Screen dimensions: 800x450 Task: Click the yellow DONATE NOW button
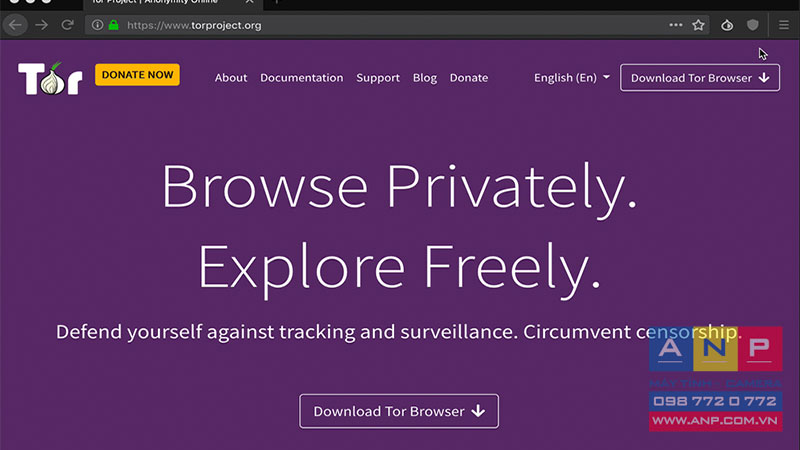coord(137,74)
